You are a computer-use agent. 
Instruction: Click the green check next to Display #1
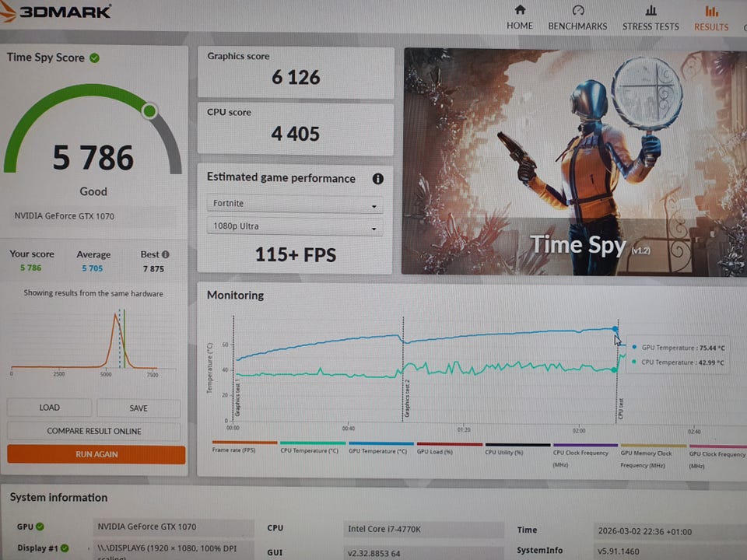(x=65, y=548)
